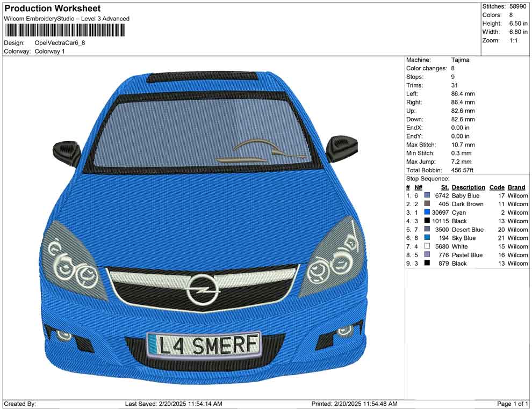Click the Production Worksheet title
The width and height of the screenshot is (532, 409).
click(52, 9)
